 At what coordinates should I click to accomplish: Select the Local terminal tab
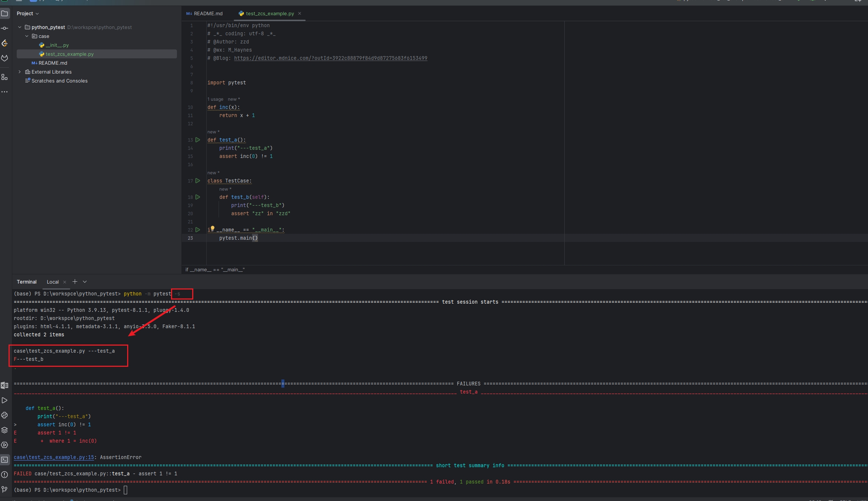click(x=53, y=282)
